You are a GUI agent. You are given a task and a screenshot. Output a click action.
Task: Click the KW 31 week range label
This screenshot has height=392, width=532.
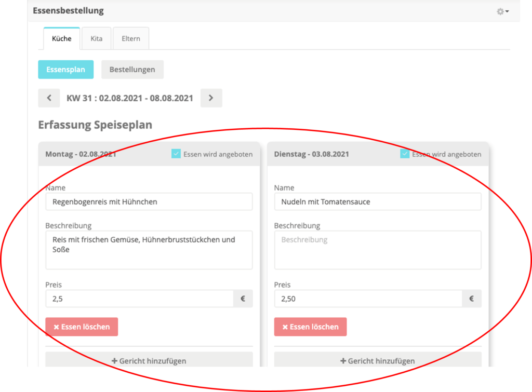(129, 98)
